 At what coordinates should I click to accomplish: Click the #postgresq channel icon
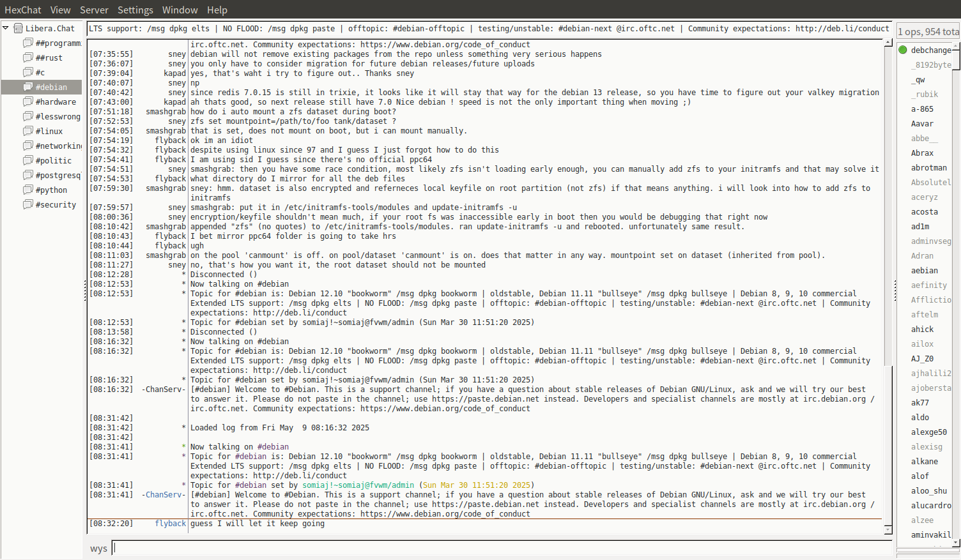pyautogui.click(x=28, y=175)
